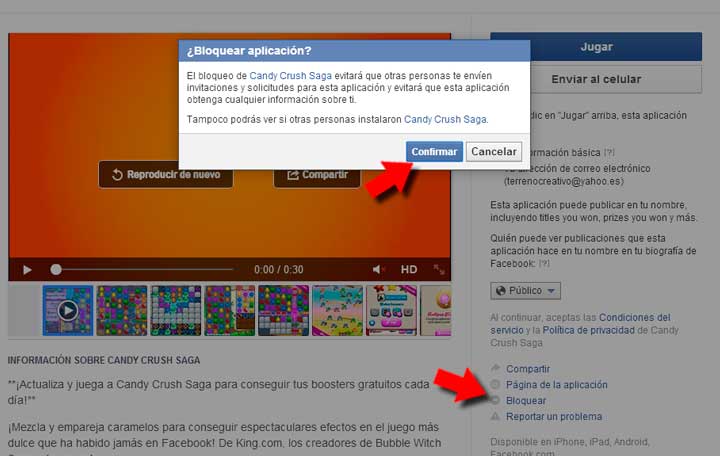The width and height of the screenshot is (720, 456).
Task: Confirm blocking the application
Action: tap(434, 152)
